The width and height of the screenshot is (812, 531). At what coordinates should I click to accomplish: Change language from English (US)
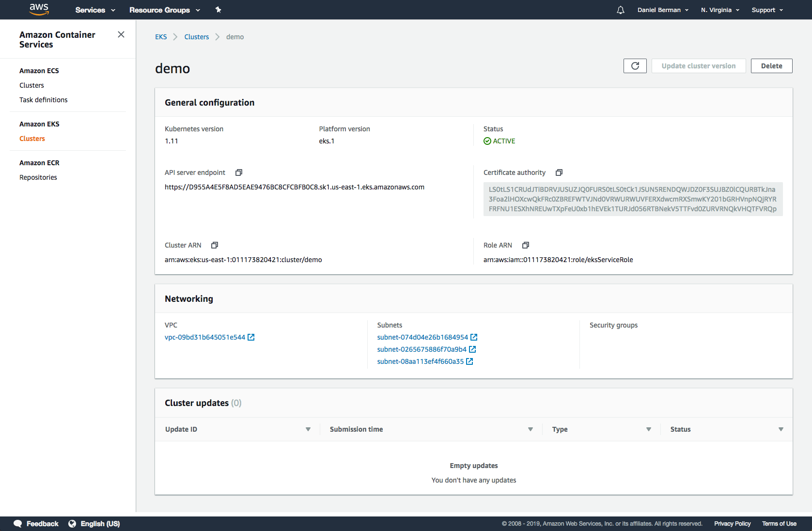pyautogui.click(x=94, y=524)
